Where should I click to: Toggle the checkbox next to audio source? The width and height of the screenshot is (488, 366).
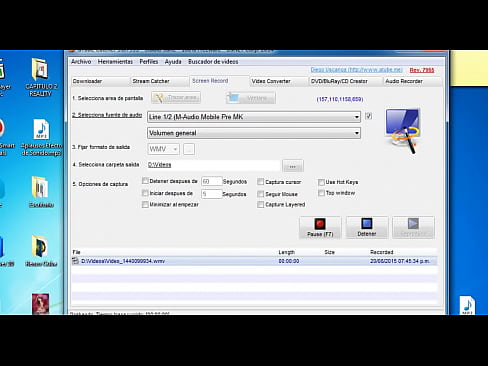(368, 116)
